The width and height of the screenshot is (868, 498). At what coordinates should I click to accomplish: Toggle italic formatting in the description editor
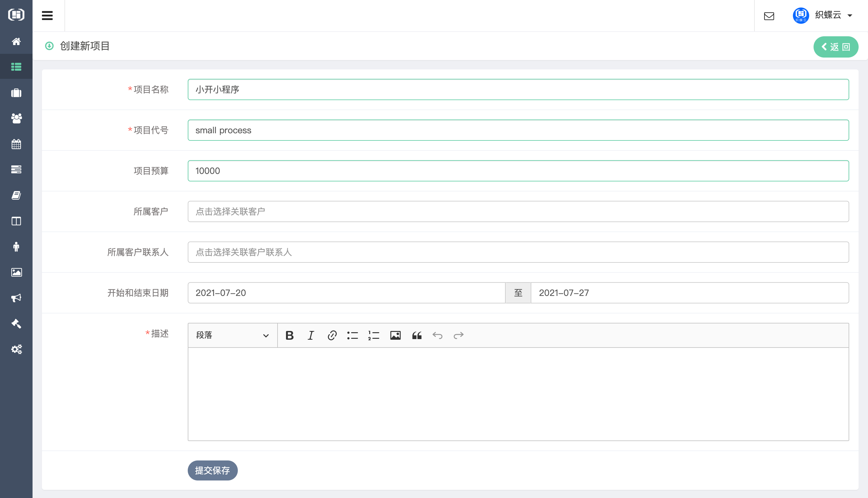310,335
